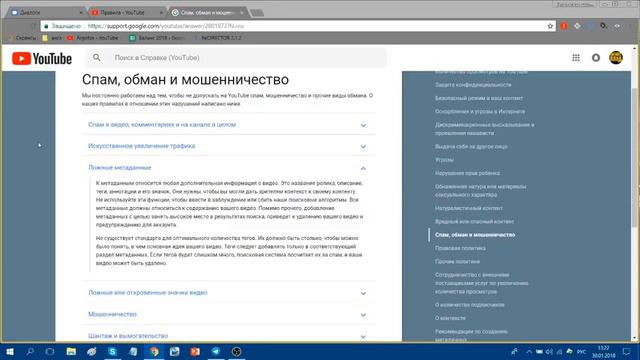This screenshot has height=360, width=640.
Task: Open sidebar link 'Натуралистичный контент'
Action: click(x=469, y=208)
